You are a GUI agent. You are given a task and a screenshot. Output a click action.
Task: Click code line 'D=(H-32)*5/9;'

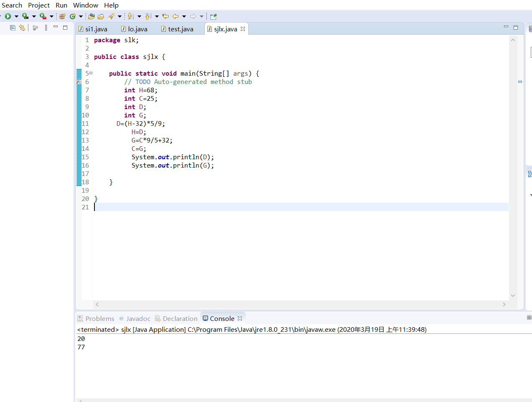(141, 124)
